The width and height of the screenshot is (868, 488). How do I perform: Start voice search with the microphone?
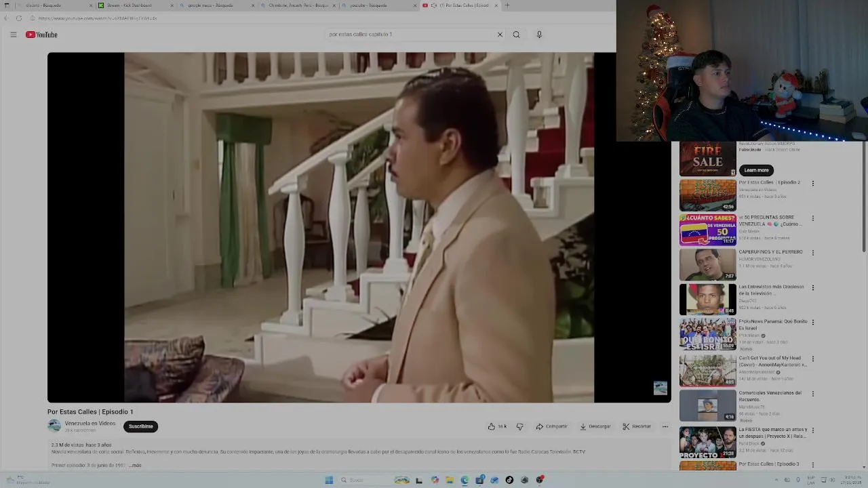coord(539,35)
